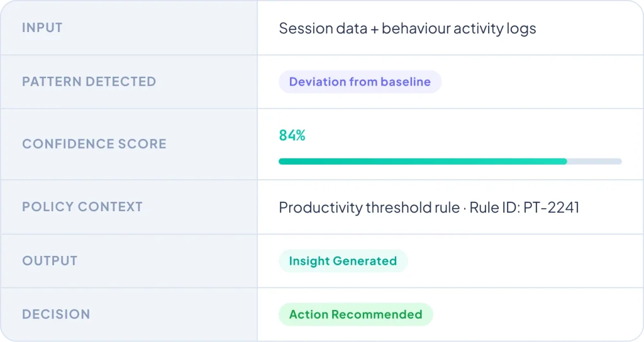Open the 'Insight Generated' badge
644x342 pixels.
point(343,261)
